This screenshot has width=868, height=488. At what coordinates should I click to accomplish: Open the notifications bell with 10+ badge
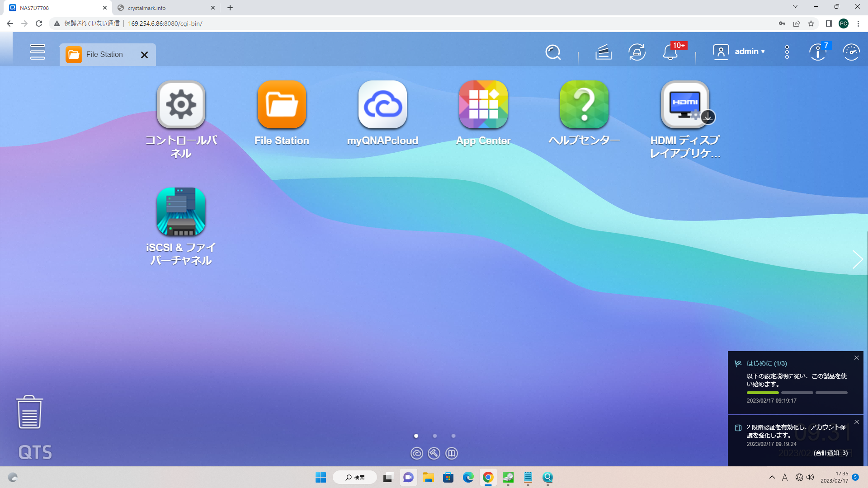coord(671,52)
